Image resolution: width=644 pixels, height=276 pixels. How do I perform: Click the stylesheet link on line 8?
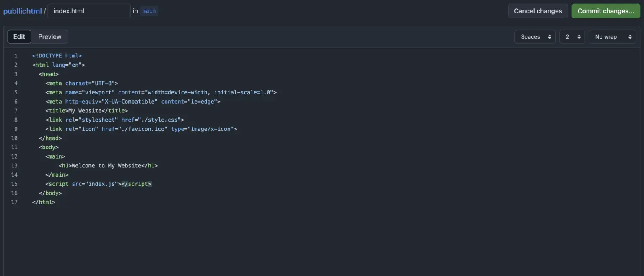pyautogui.click(x=113, y=120)
